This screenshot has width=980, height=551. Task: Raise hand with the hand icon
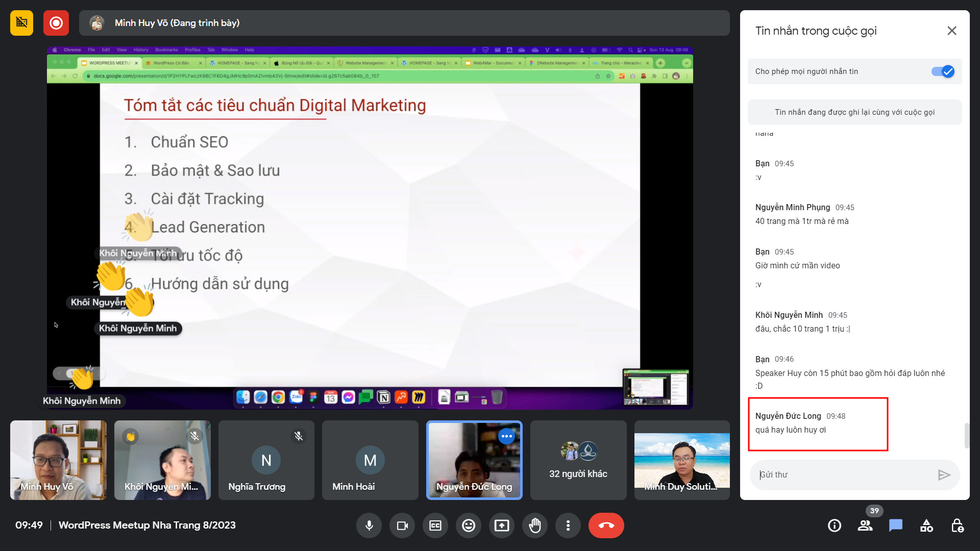(535, 525)
